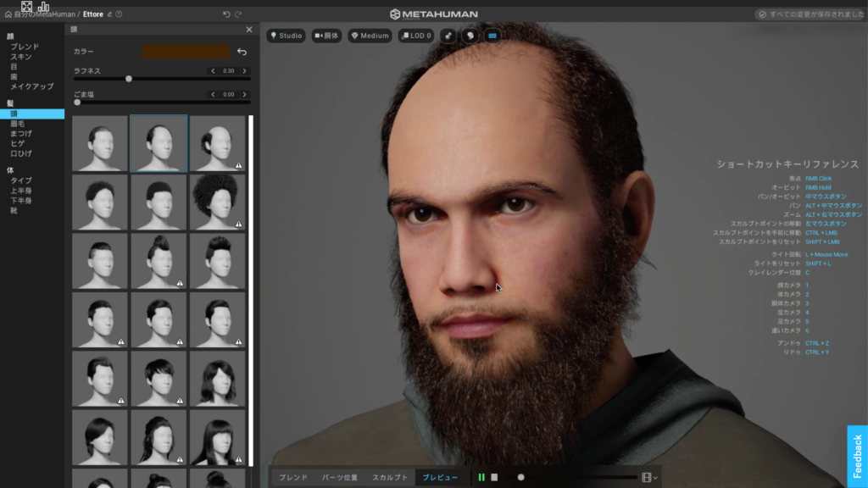
Task: Select 上半身 in the sidebar
Action: pyautogui.click(x=21, y=191)
